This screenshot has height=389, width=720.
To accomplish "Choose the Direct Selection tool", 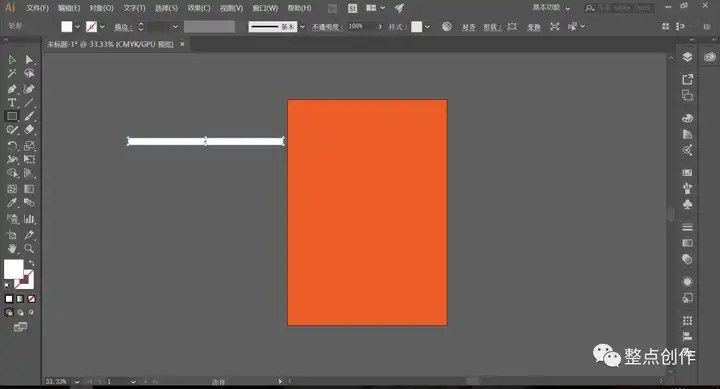I will point(29,60).
